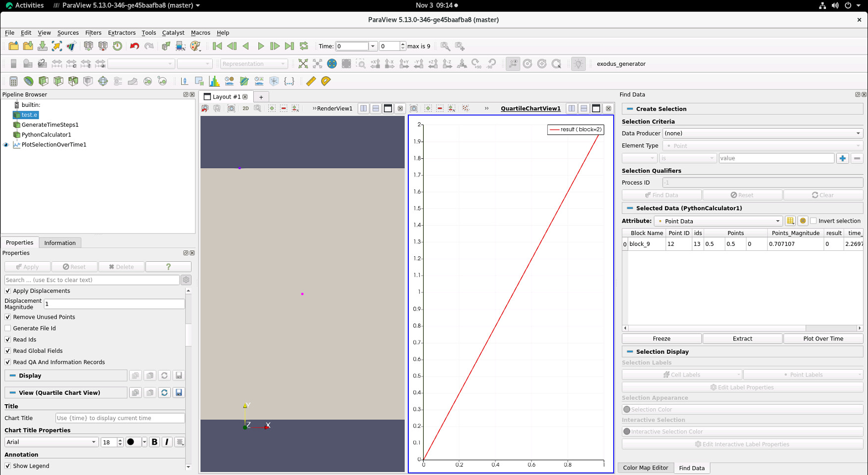Uncheck Apply Displacements checkbox

[8, 291]
